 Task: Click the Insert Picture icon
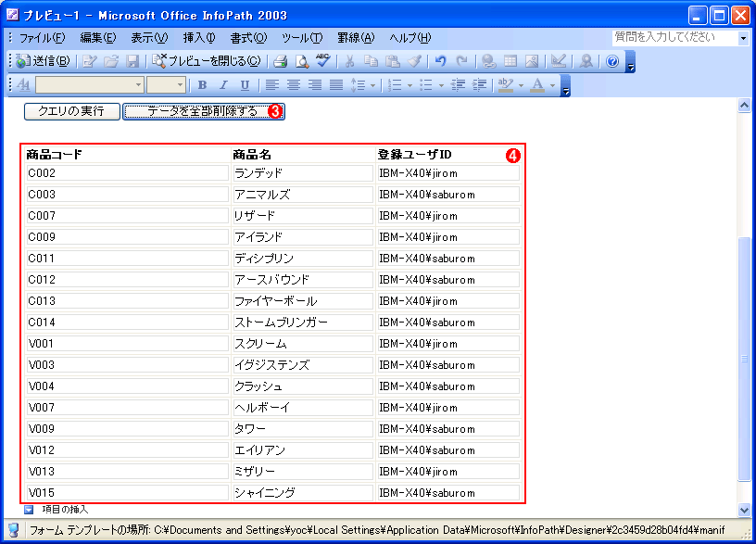531,61
